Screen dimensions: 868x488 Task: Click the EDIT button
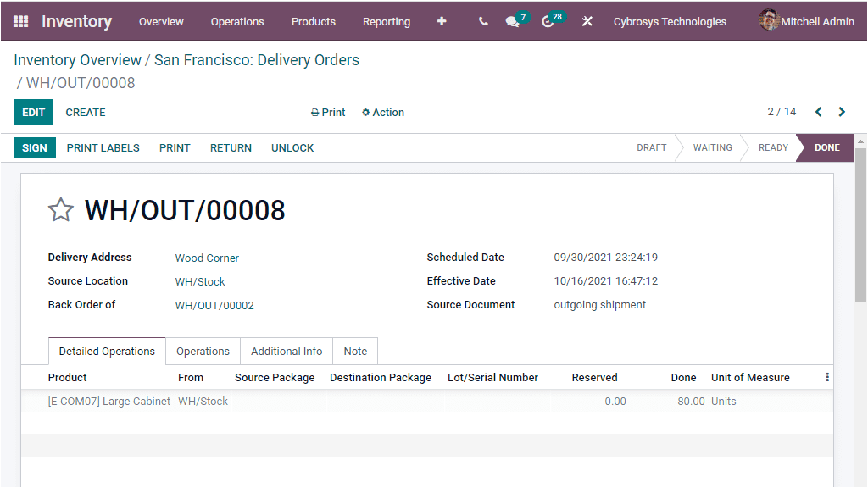tap(33, 112)
